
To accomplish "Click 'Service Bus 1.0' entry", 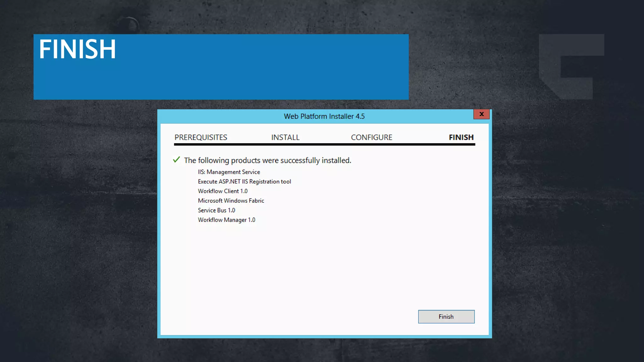I will point(216,210).
